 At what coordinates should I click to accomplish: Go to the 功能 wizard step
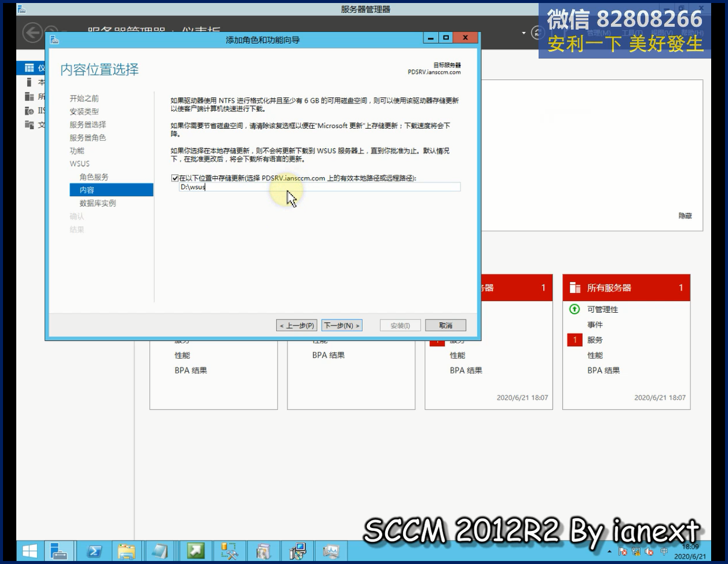pyautogui.click(x=77, y=151)
